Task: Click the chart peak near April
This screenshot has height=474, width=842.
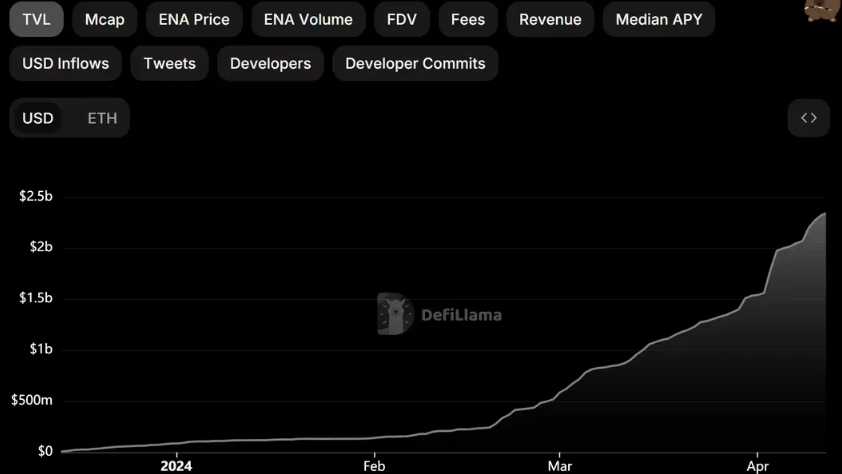Action: [825, 214]
